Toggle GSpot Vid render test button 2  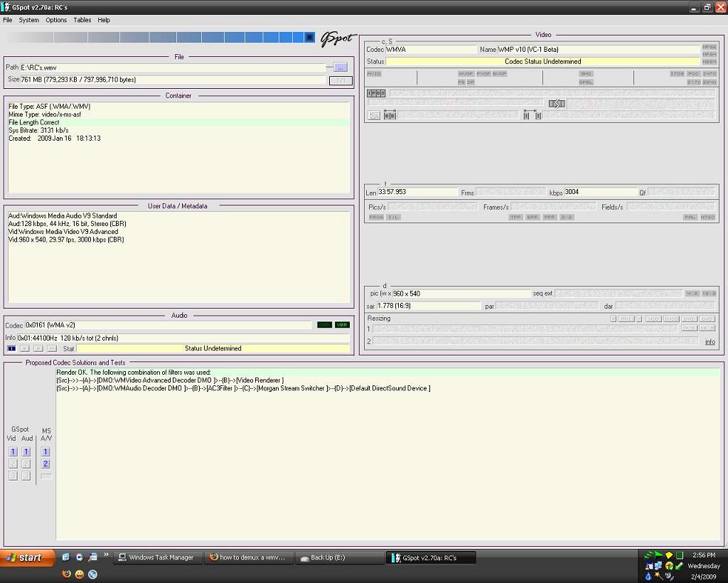pyautogui.click(x=13, y=464)
